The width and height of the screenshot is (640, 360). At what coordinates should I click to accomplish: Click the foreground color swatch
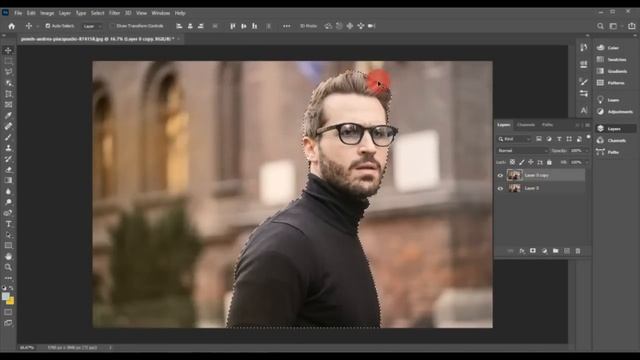(5, 297)
